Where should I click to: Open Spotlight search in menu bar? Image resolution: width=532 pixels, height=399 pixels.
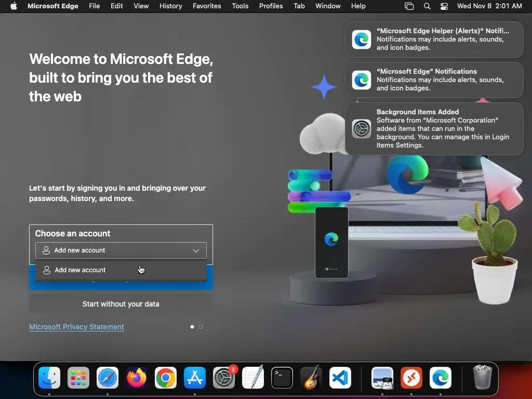tap(427, 6)
